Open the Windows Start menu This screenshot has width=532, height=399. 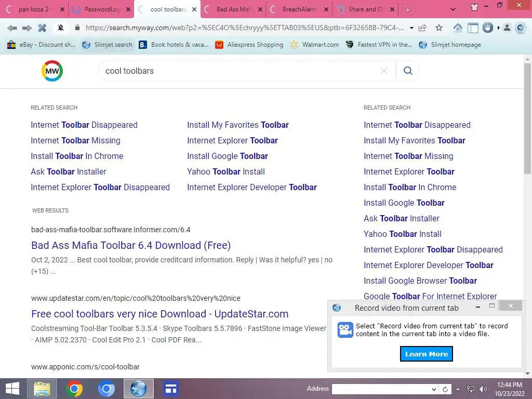pyautogui.click(x=12, y=389)
